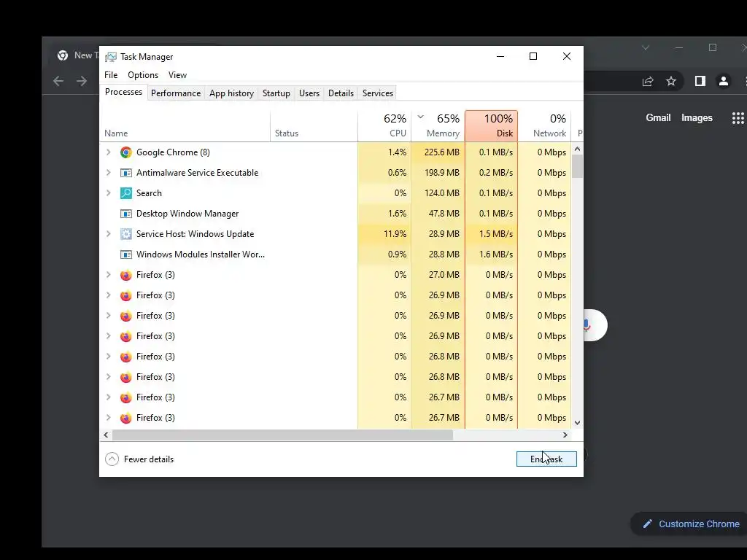Viewport: 747px width, 560px height.
Task: Switch to the Details tab
Action: click(x=341, y=93)
